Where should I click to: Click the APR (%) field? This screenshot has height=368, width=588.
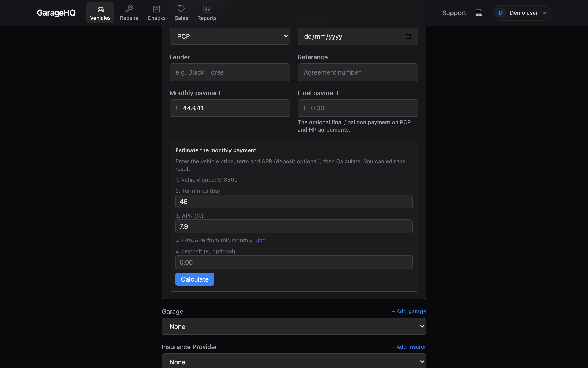pos(294,226)
